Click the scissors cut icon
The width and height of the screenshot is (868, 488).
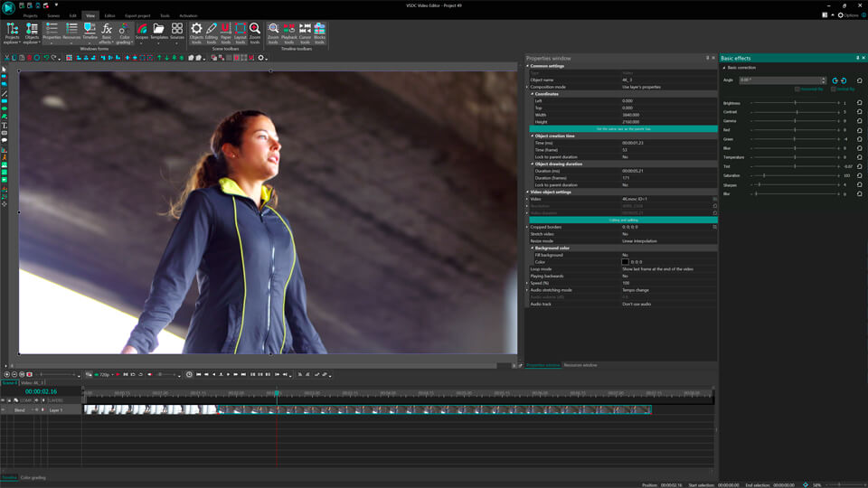(6, 58)
